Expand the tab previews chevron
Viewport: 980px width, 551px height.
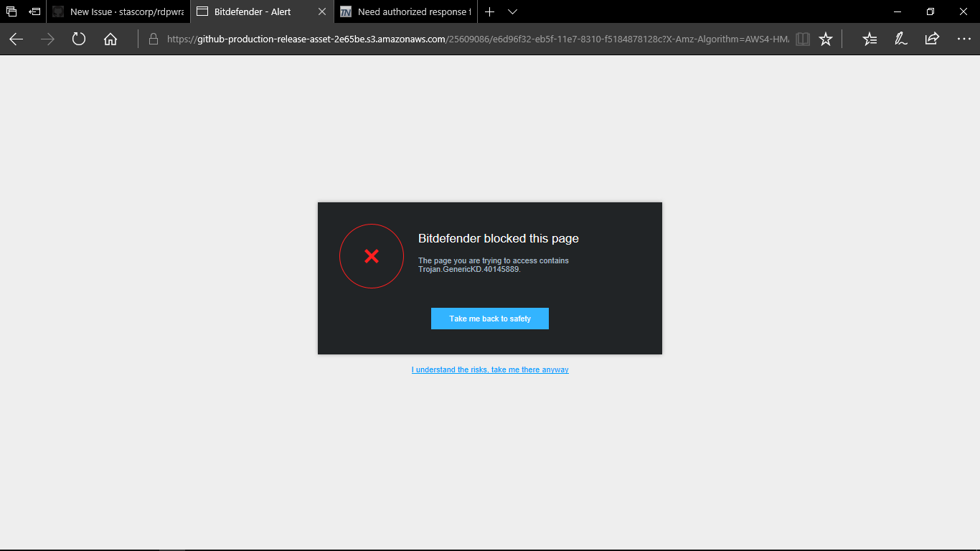512,11
